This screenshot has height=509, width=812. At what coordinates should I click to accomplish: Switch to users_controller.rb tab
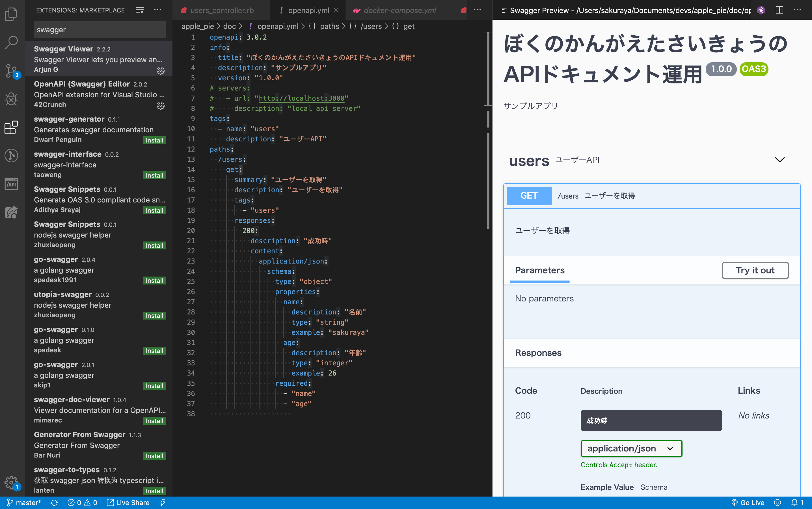point(221,10)
